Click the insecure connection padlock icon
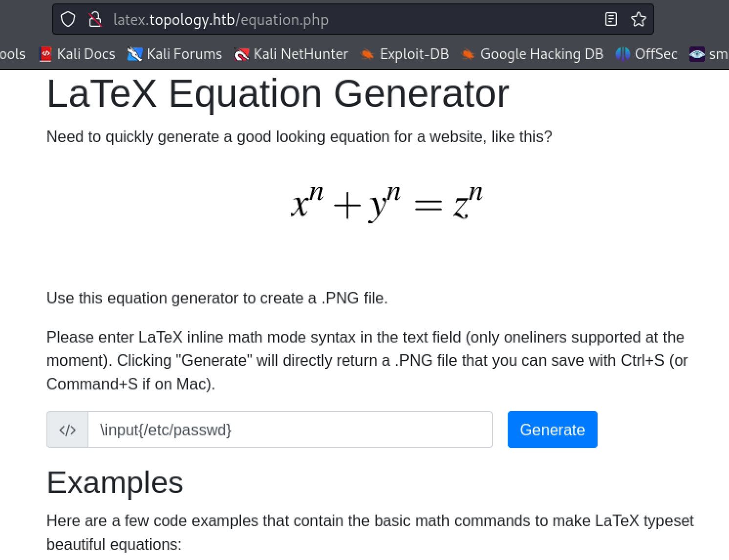 click(x=95, y=20)
